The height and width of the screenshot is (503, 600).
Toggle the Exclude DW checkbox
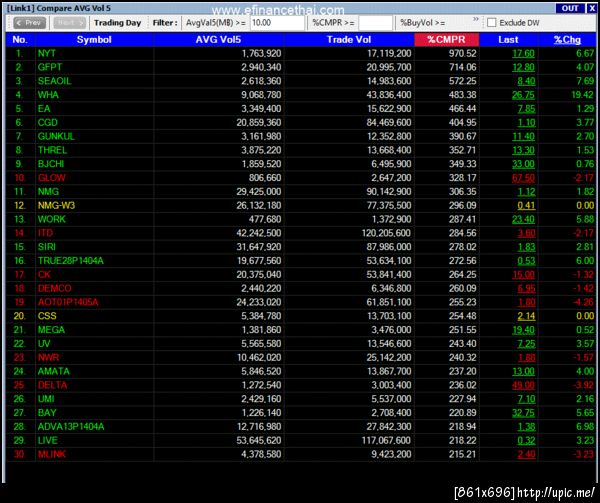[x=491, y=23]
